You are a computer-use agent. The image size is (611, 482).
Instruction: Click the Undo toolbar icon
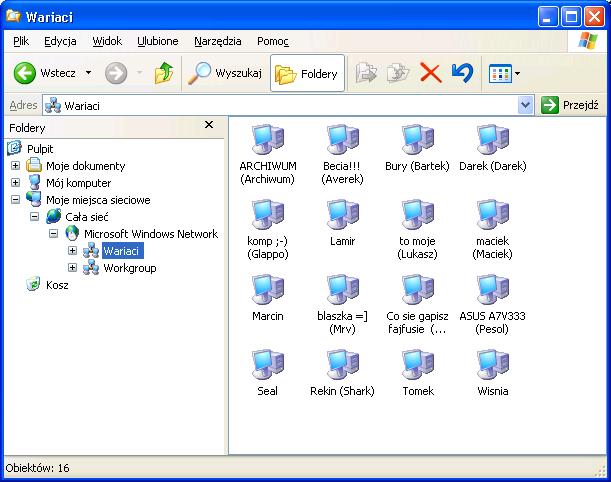pos(461,73)
